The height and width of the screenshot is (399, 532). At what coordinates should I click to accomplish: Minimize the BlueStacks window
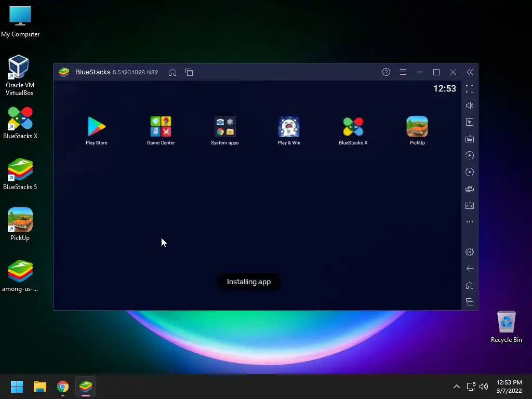pyautogui.click(x=420, y=72)
